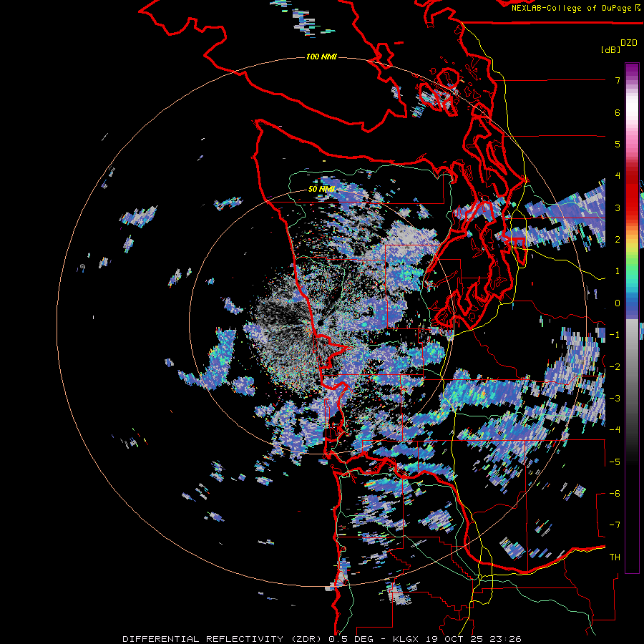The width and height of the screenshot is (644, 644).
Task: Click the 50 NMI range ring label
Action: tap(321, 190)
